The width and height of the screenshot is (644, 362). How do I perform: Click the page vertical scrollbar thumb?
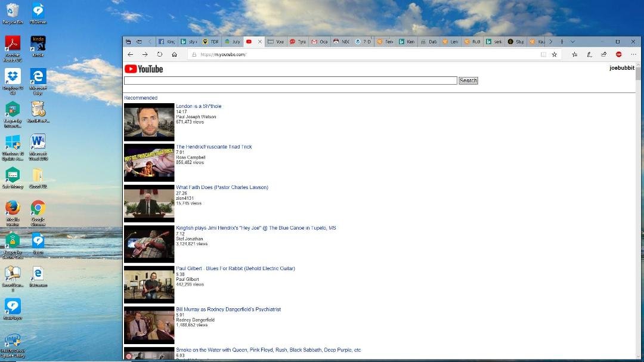pyautogui.click(x=638, y=73)
